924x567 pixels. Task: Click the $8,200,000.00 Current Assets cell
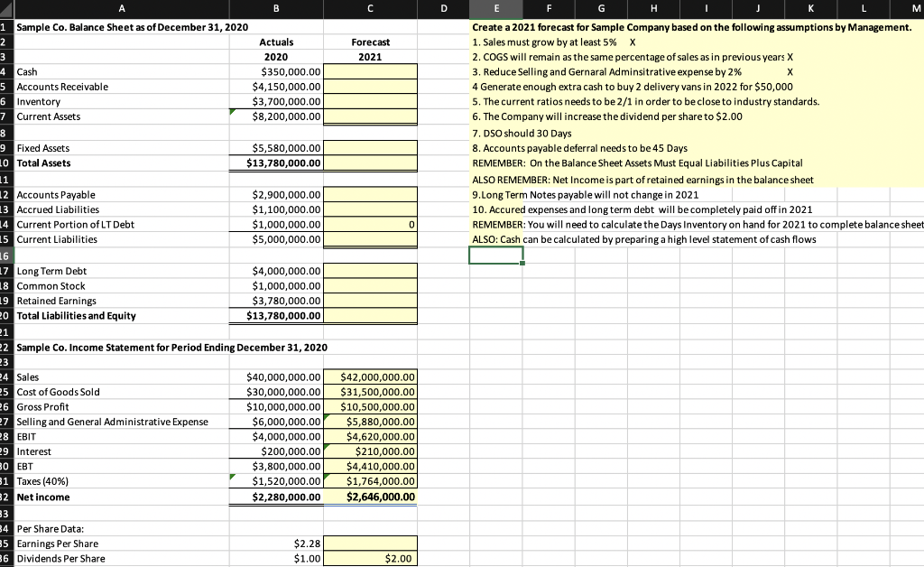[276, 116]
